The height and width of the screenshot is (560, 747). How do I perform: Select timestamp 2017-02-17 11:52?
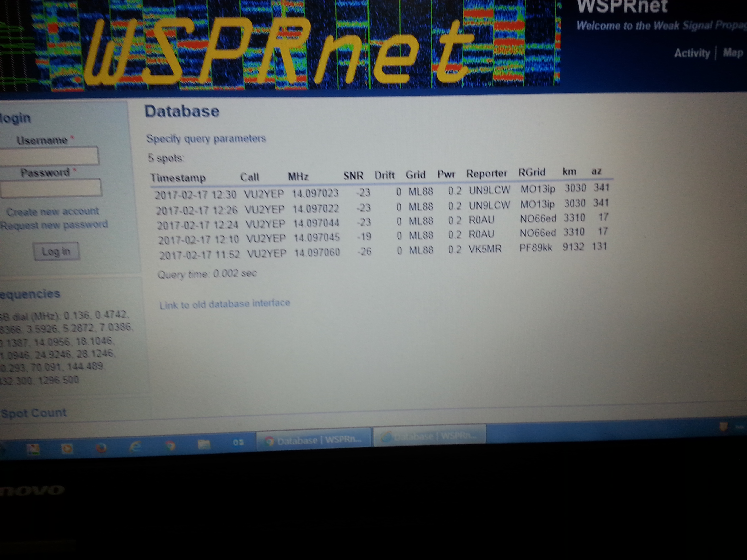pyautogui.click(x=200, y=255)
